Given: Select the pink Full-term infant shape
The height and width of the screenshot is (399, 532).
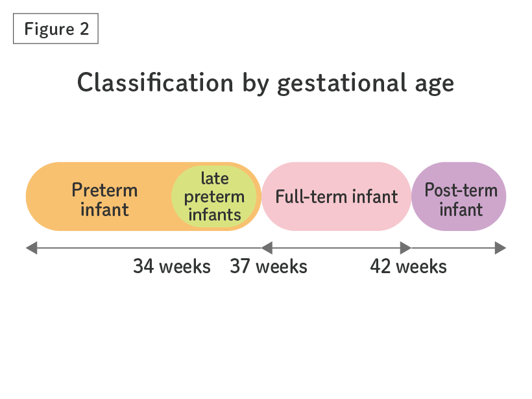Looking at the screenshot, I should 336,197.
